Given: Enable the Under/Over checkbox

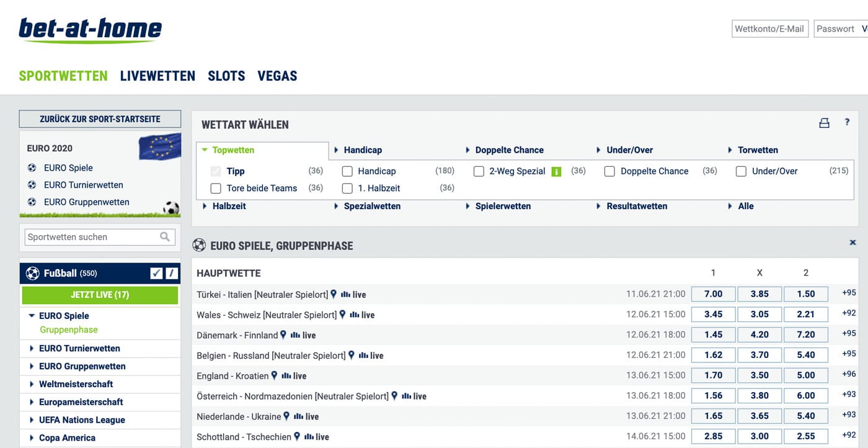Looking at the screenshot, I should (741, 171).
